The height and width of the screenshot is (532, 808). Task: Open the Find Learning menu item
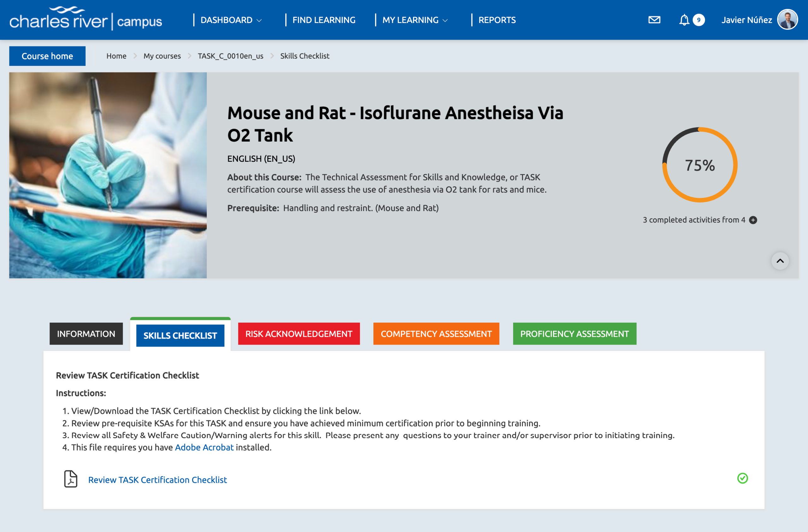point(324,20)
